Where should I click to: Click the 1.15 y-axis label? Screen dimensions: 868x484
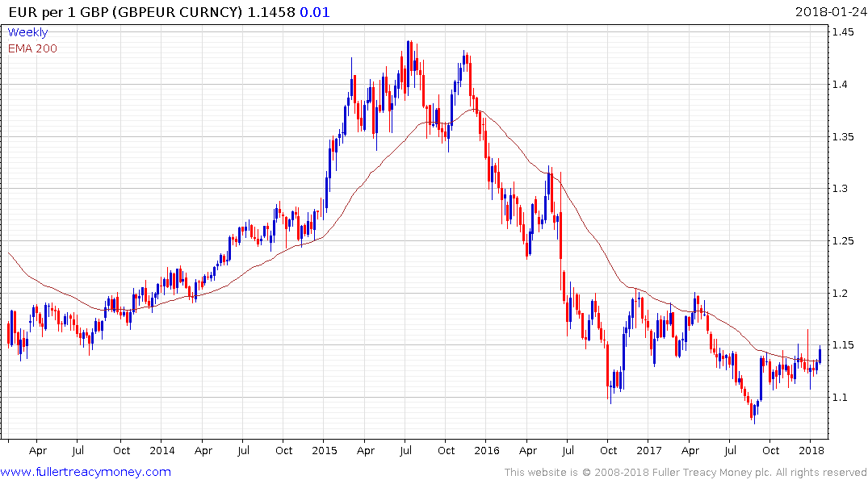point(842,345)
